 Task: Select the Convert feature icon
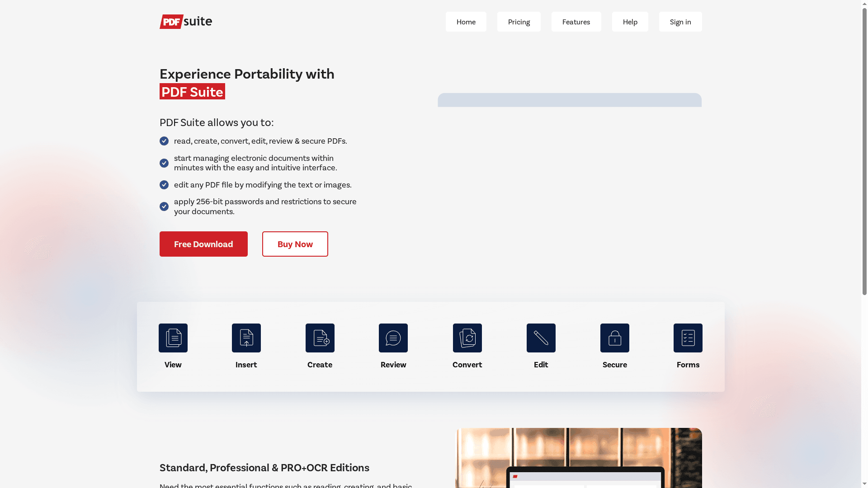click(467, 338)
